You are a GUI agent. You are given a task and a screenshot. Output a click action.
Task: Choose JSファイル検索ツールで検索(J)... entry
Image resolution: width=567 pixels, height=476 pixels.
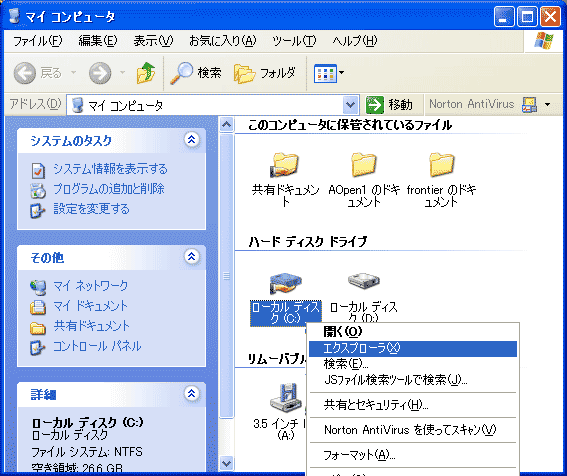pyautogui.click(x=413, y=380)
